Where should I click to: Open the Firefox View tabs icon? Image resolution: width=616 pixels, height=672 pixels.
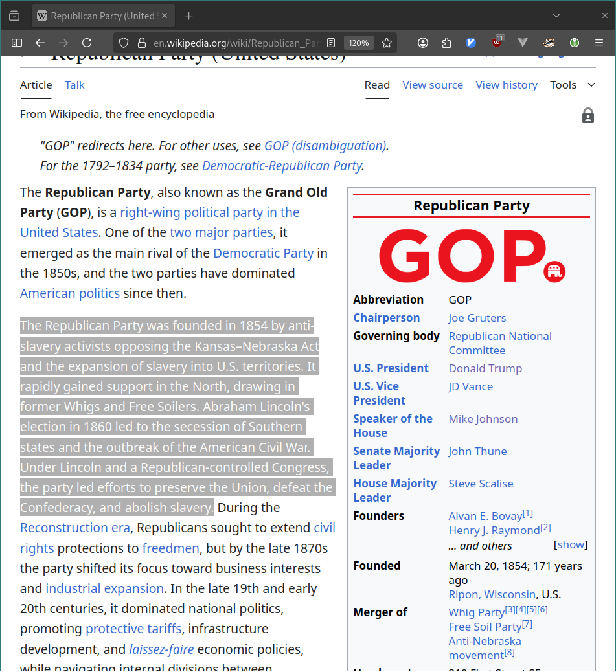pyautogui.click(x=14, y=16)
